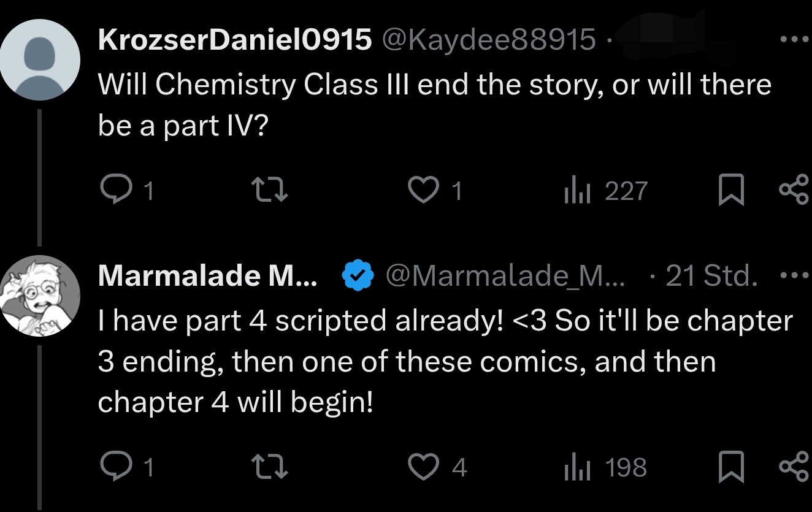
Task: Retweet Marmalade's part 4 scripted reply
Action: pos(270,467)
